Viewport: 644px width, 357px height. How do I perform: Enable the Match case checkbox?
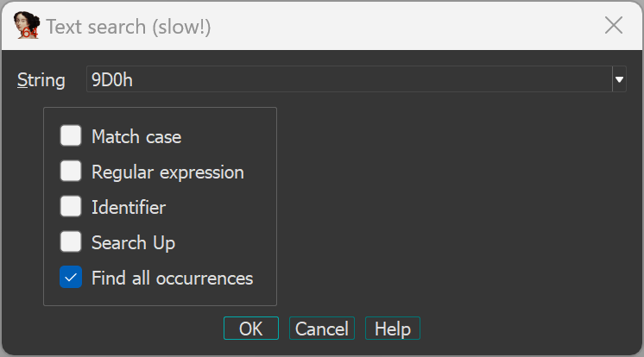71,136
